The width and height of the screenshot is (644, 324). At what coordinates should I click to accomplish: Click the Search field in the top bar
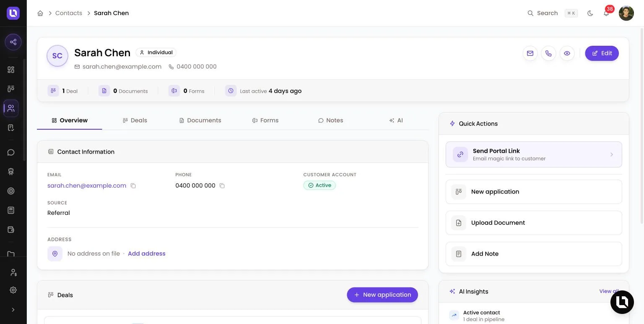coord(552,13)
